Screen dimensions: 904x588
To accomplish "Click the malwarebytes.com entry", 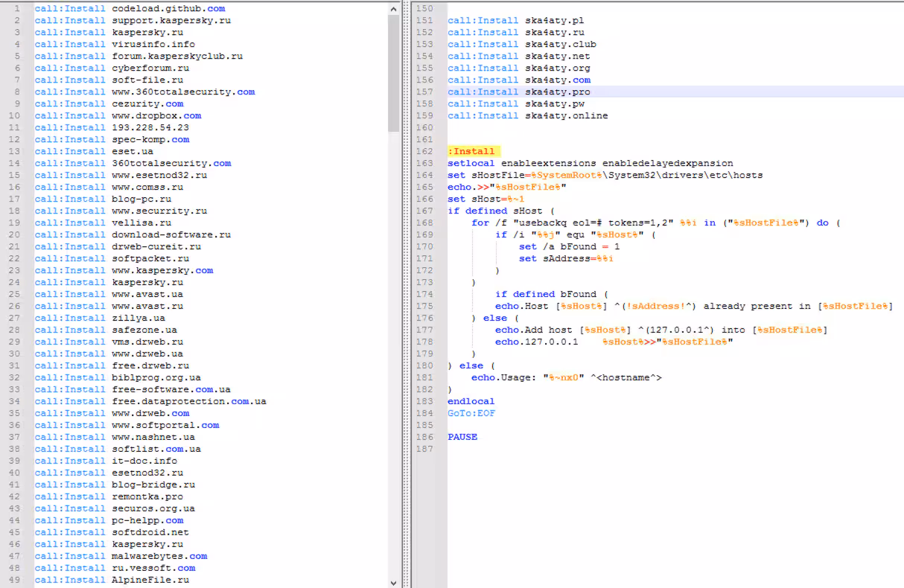I will coord(159,556).
